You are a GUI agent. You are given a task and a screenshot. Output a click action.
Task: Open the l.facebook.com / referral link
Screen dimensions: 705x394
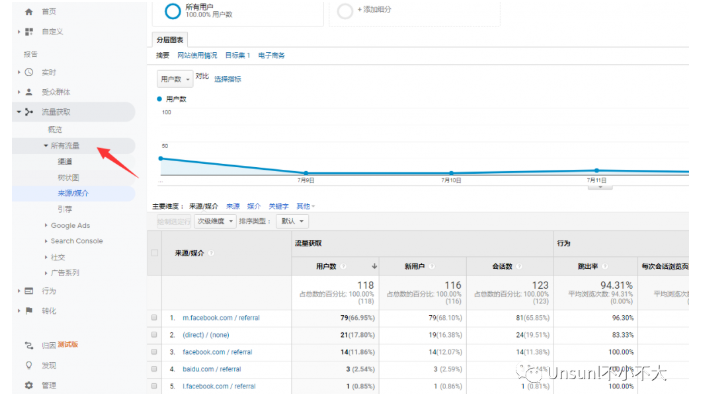(x=219, y=386)
